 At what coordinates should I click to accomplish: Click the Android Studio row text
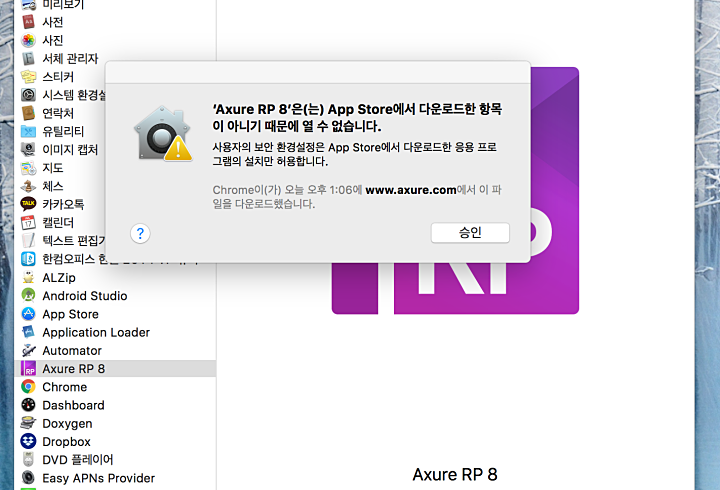coord(85,296)
